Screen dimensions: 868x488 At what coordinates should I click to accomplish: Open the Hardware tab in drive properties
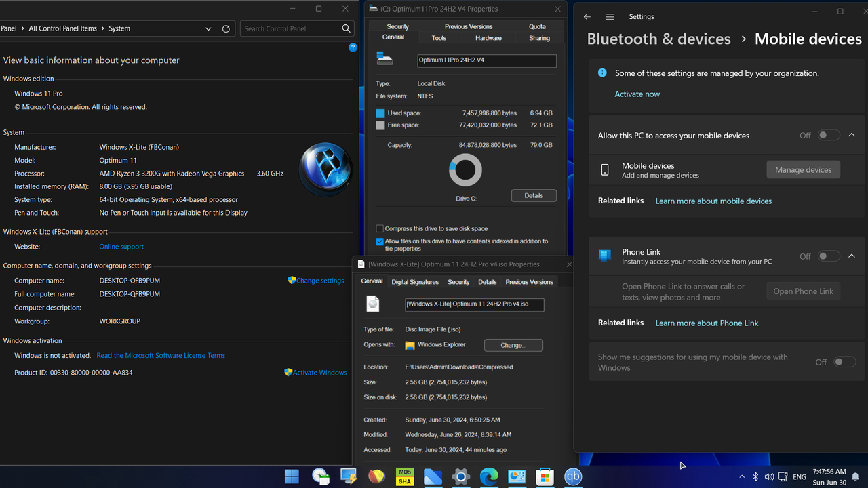[x=488, y=38]
